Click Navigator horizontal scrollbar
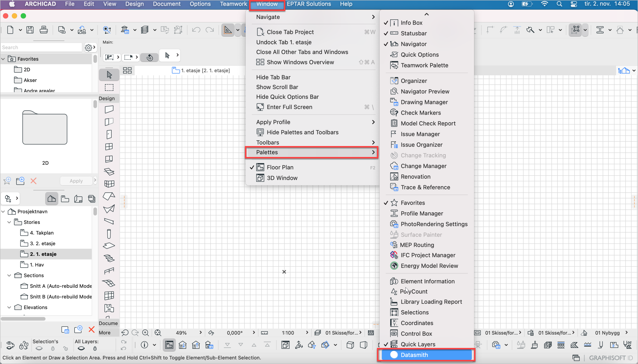Viewport: 638px width, 364px height. click(x=23, y=319)
